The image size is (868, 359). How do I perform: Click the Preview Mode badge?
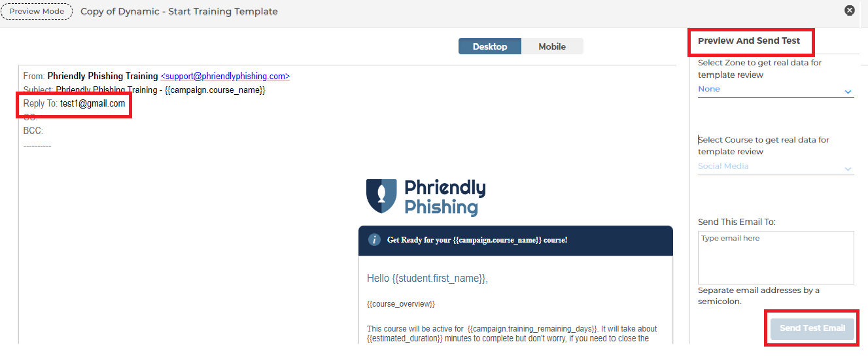point(37,11)
